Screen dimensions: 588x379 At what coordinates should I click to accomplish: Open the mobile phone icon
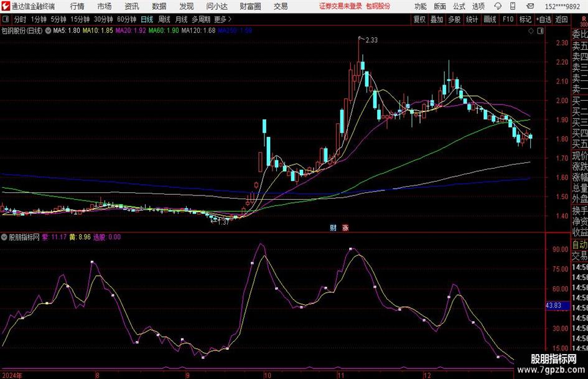(x=513, y=6)
